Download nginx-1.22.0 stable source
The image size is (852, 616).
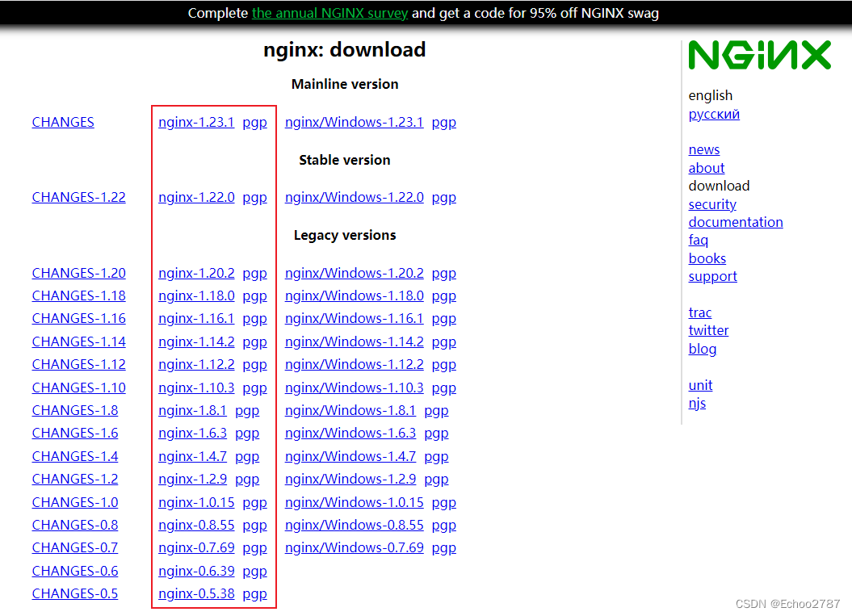(x=196, y=197)
